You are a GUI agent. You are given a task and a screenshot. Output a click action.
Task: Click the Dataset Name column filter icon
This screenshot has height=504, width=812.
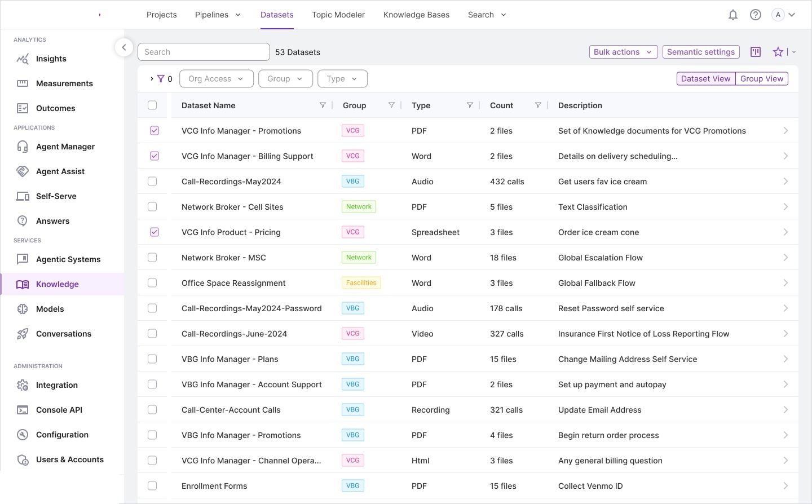click(x=323, y=105)
